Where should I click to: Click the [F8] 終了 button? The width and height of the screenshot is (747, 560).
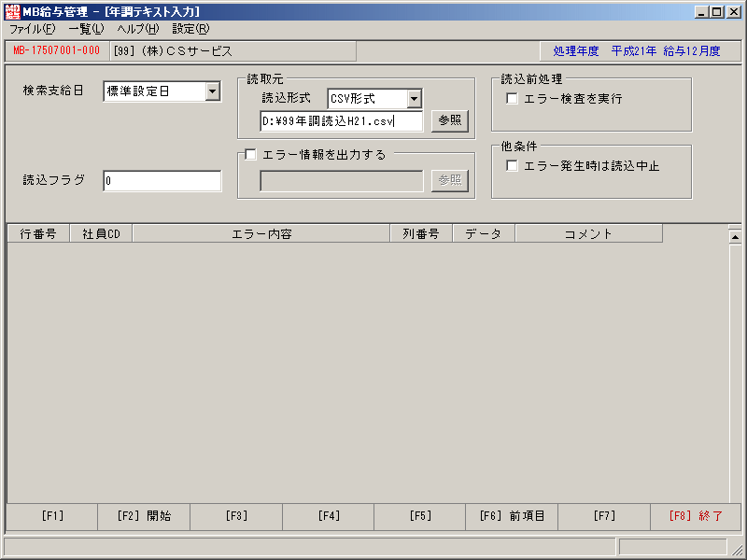pos(696,516)
